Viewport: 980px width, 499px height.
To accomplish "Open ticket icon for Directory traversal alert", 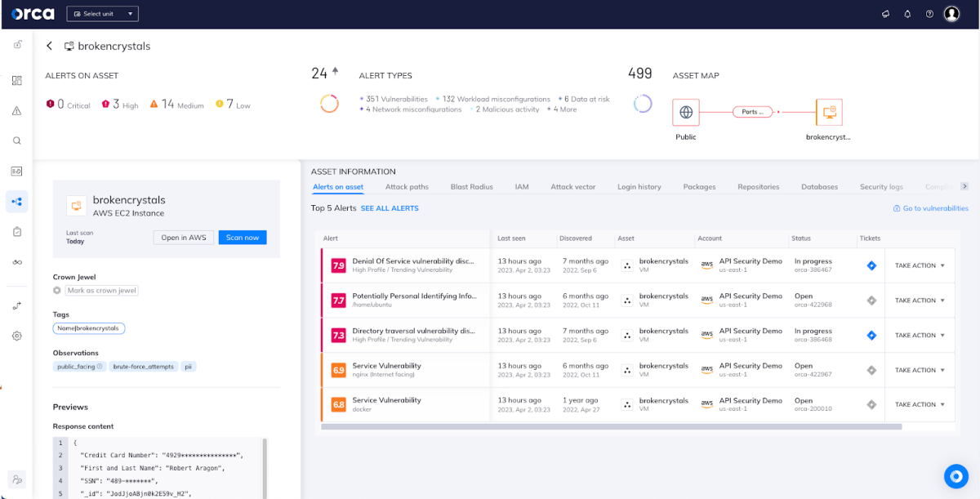I will click(871, 335).
